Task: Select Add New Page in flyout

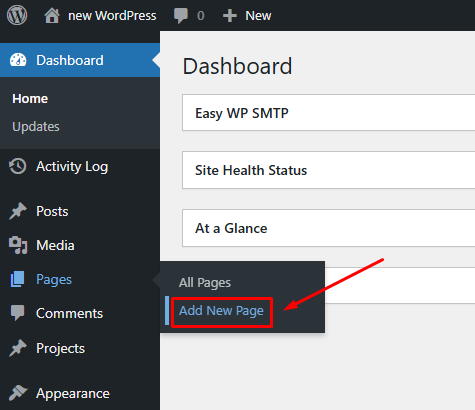Action: pos(221,311)
